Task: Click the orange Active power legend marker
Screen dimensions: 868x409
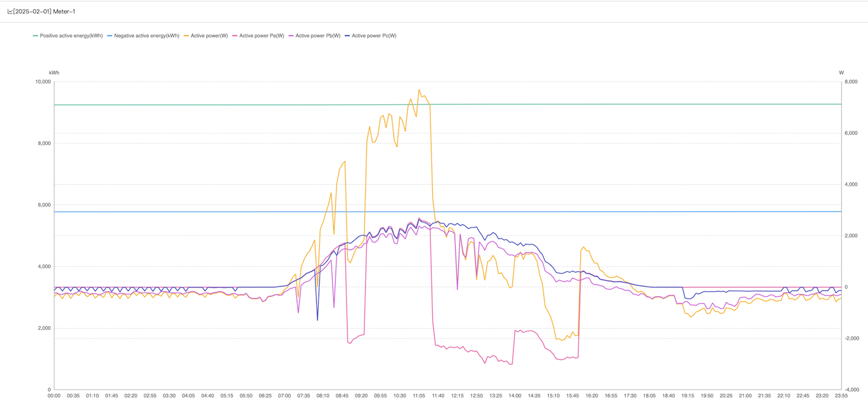Action: pyautogui.click(x=186, y=36)
